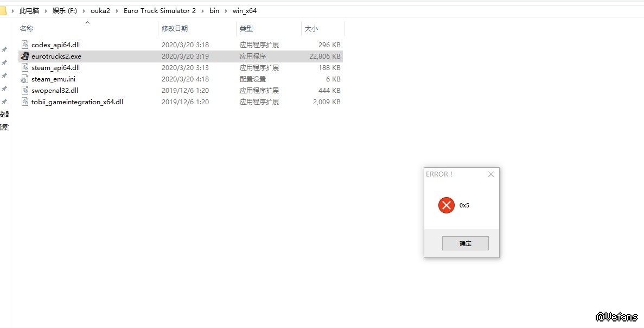Navigate to 娱乐 (F:) in breadcrumb
The image size is (644, 328).
(65, 11)
